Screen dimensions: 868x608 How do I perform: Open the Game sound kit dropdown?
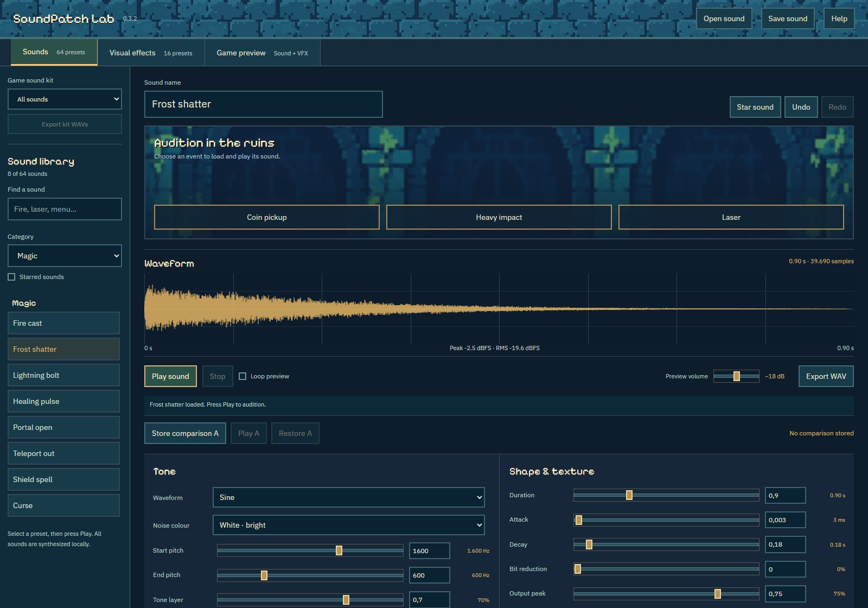click(x=65, y=99)
